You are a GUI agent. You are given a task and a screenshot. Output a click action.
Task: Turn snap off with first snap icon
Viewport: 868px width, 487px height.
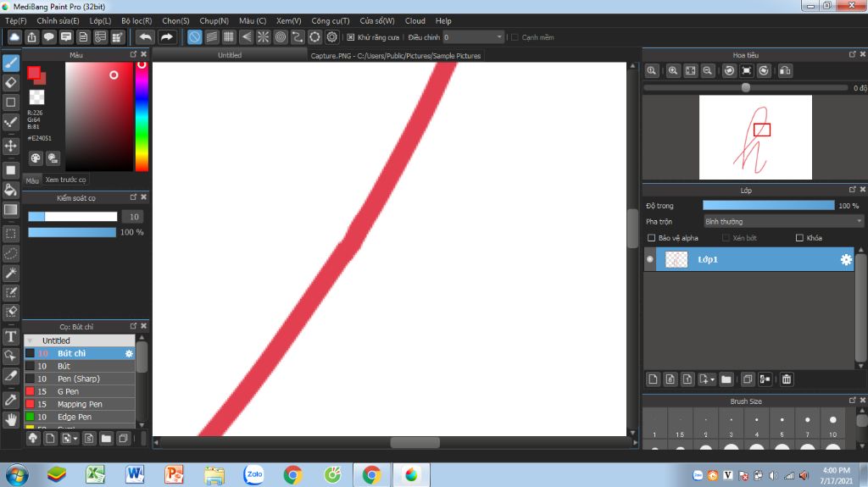tap(194, 37)
